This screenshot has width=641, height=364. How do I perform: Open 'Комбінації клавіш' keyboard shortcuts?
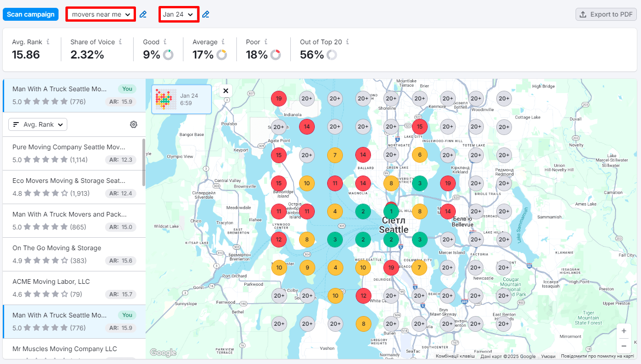click(455, 356)
